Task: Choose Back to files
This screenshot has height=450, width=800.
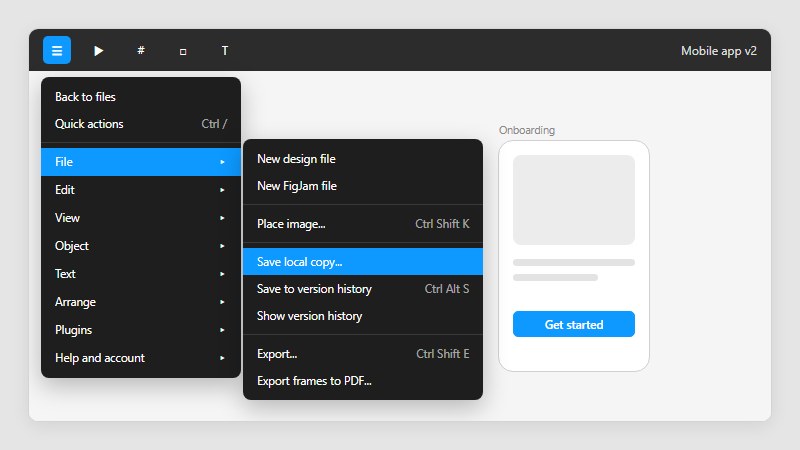Action: [141, 96]
